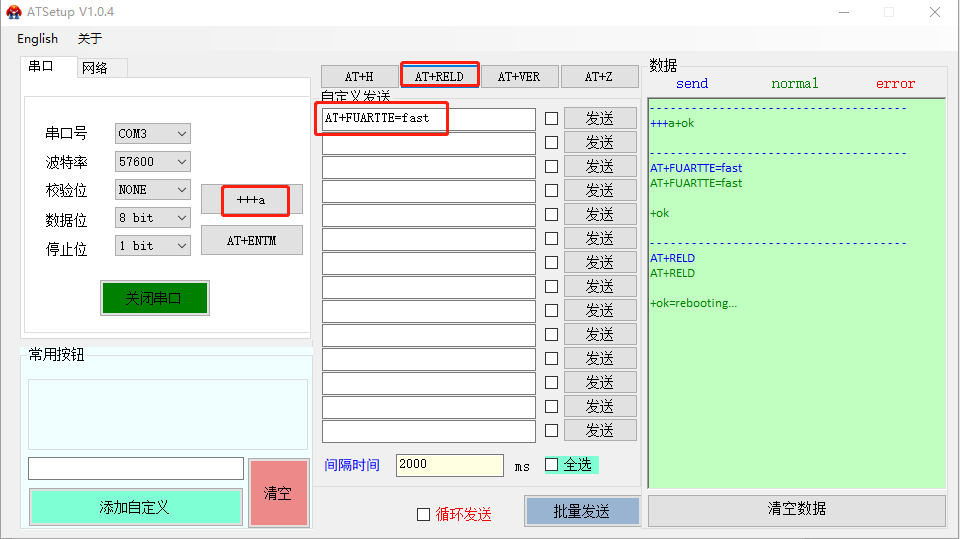960x539 pixels.
Task: Click the 2000 interval time field
Action: [449, 465]
